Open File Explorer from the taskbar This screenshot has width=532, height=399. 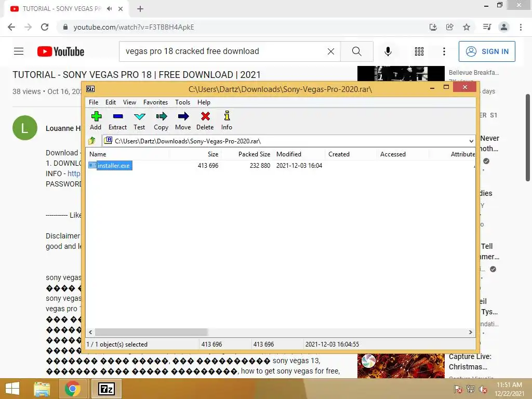coord(42,389)
